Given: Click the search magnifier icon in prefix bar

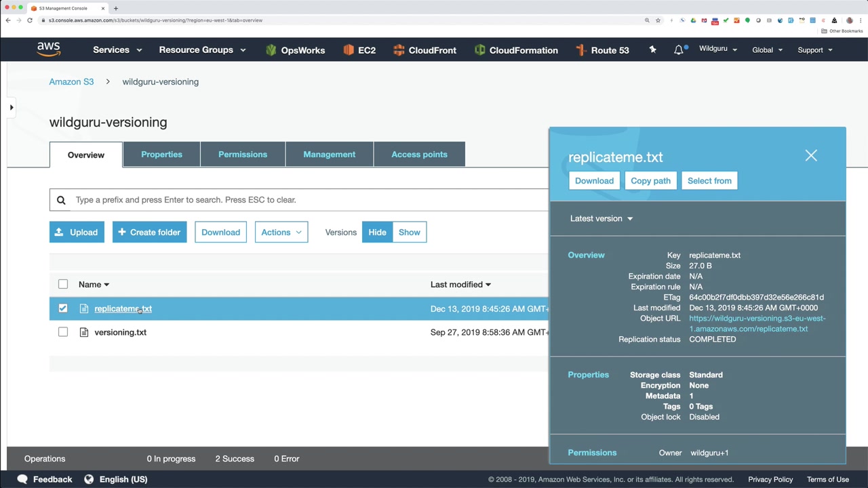Looking at the screenshot, I should click(61, 200).
